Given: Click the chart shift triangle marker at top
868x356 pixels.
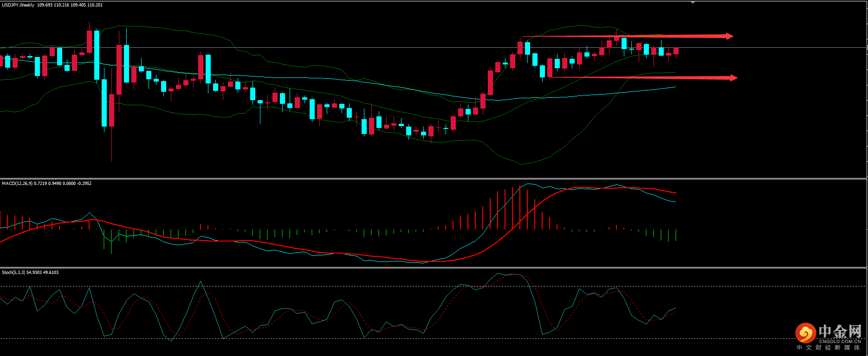Looking at the screenshot, I should click(x=693, y=2).
